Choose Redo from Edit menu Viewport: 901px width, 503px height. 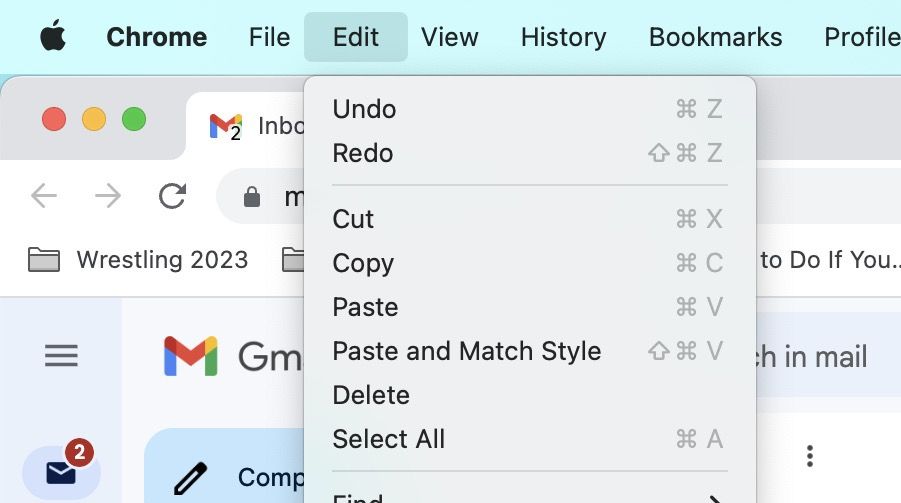[x=363, y=153]
